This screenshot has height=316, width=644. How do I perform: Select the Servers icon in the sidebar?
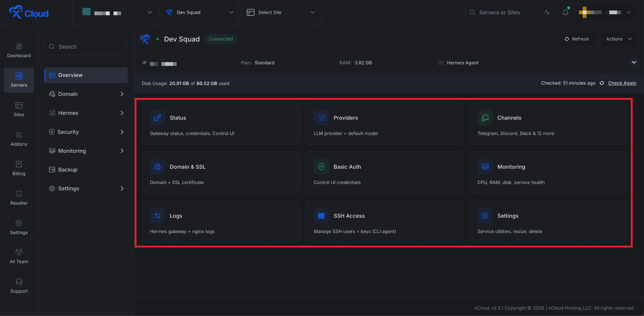pos(19,80)
